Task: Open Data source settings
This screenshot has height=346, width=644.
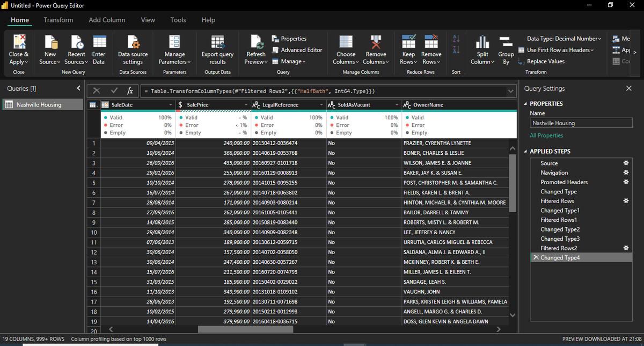Action: point(133,42)
